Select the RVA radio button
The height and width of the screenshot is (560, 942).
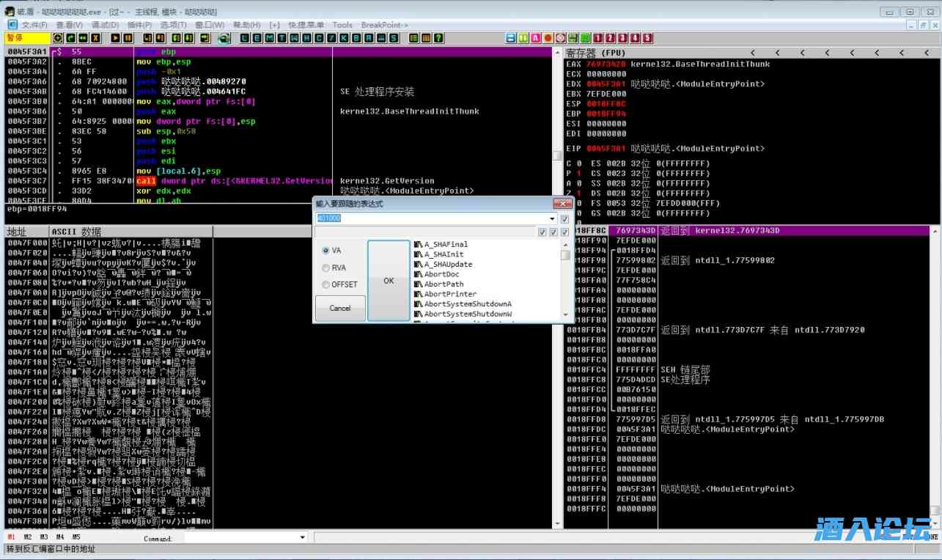[326, 268]
